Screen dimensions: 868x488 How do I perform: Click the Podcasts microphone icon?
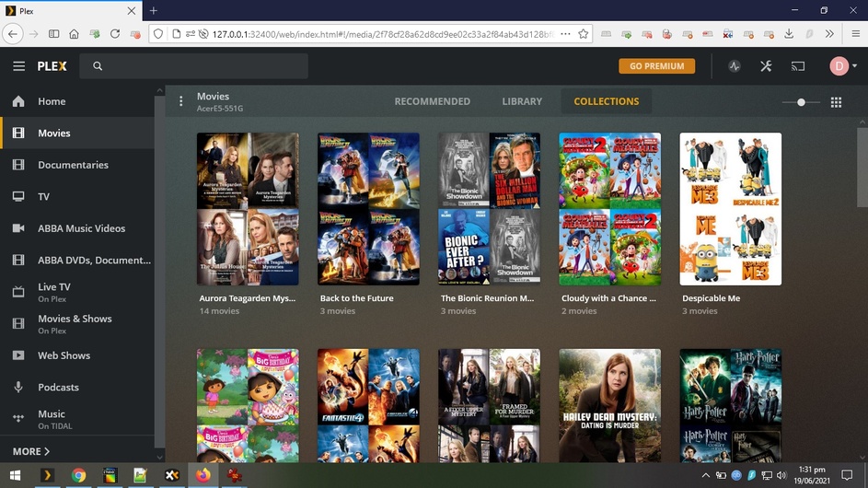pyautogui.click(x=18, y=388)
